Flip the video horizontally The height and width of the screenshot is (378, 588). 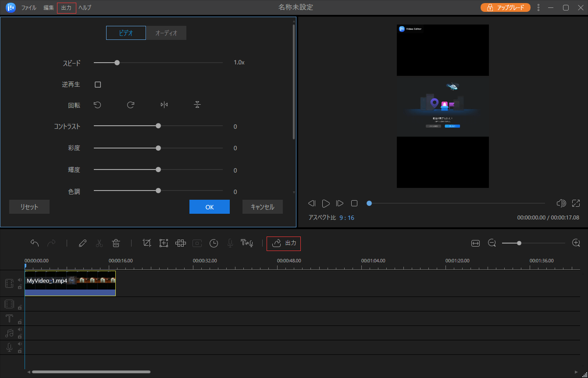pos(164,105)
